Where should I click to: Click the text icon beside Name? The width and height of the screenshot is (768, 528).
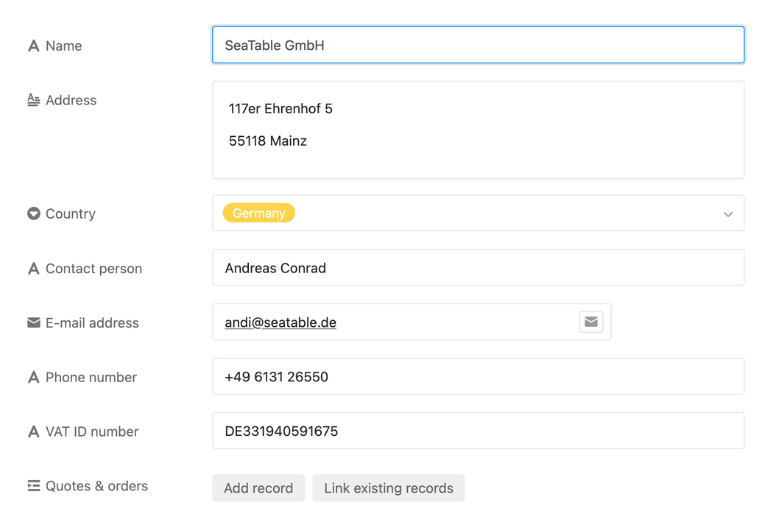point(33,46)
